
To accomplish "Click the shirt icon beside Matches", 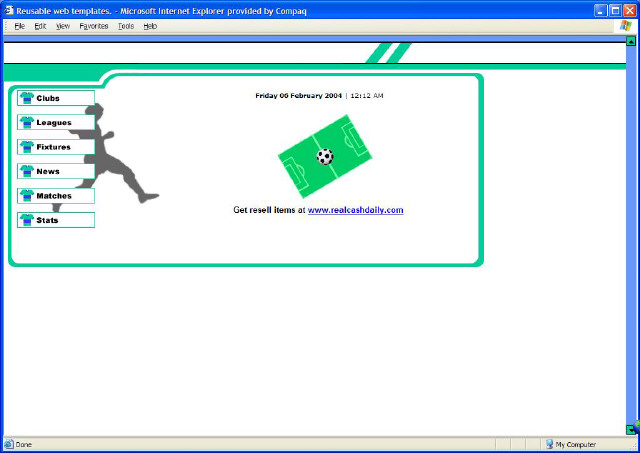I will point(27,196).
